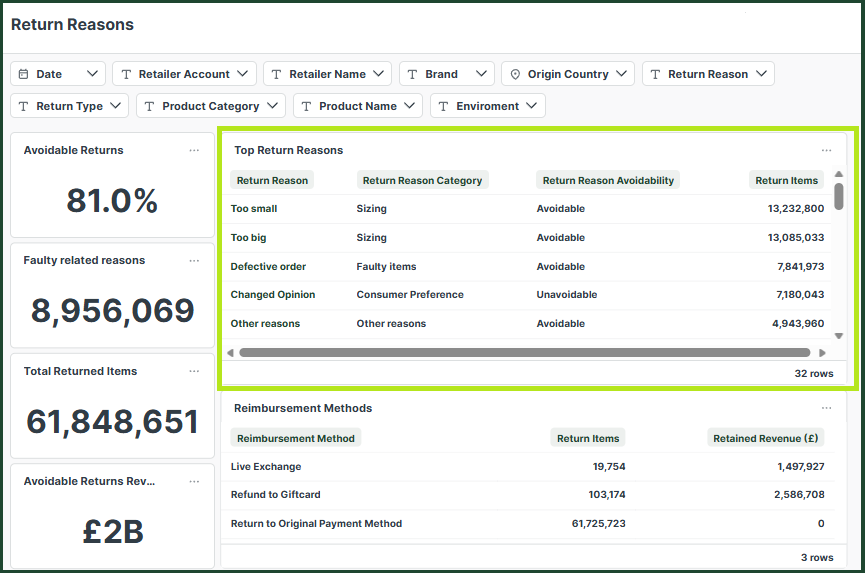This screenshot has height=573, width=865.
Task: Sort by Return Reason Category column header
Action: click(422, 180)
